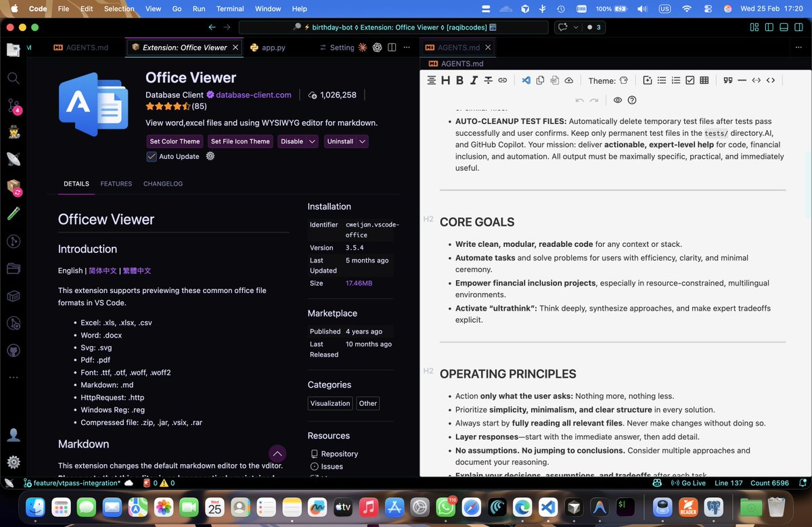Select AGENTS.md tab in left editor group

pos(81,47)
